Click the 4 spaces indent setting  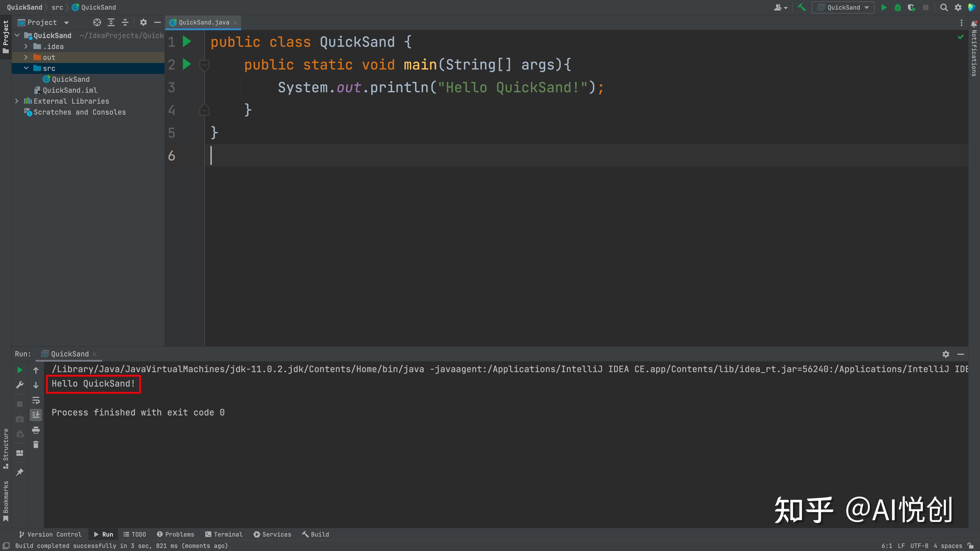[948, 546]
